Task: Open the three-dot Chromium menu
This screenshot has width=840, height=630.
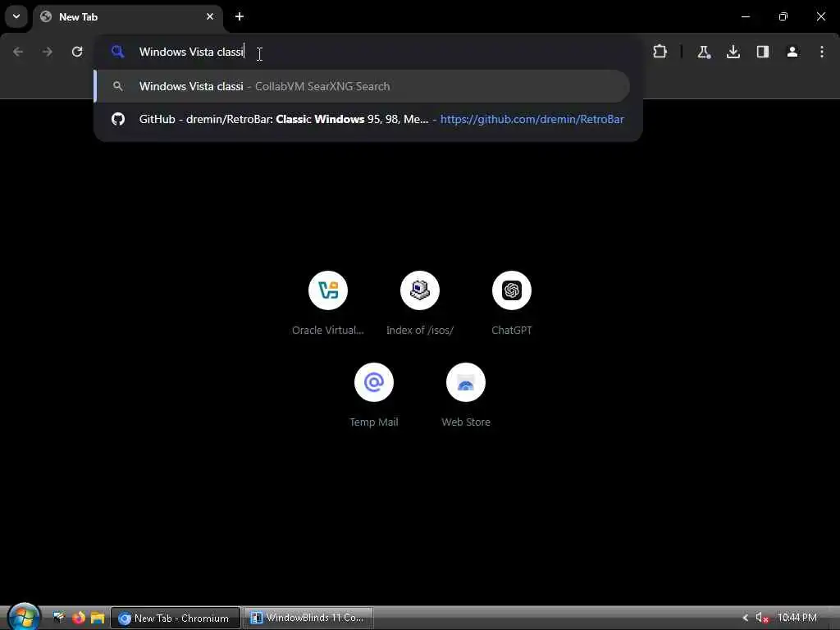Action: pos(822,52)
